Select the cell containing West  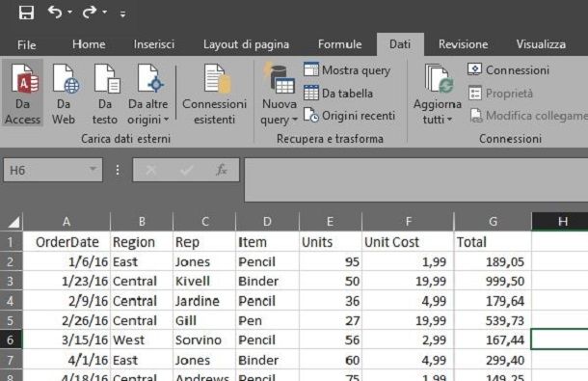[x=142, y=340]
